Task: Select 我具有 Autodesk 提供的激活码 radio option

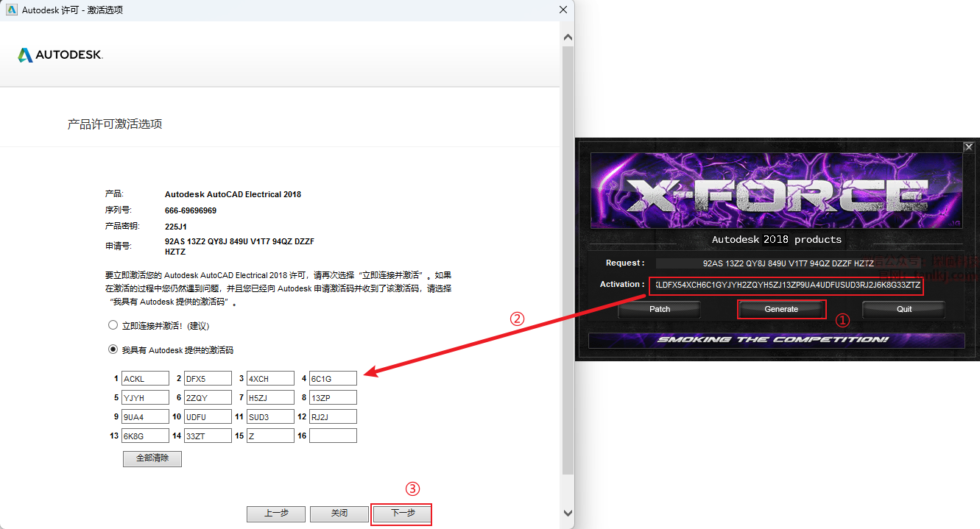Action: (113, 349)
